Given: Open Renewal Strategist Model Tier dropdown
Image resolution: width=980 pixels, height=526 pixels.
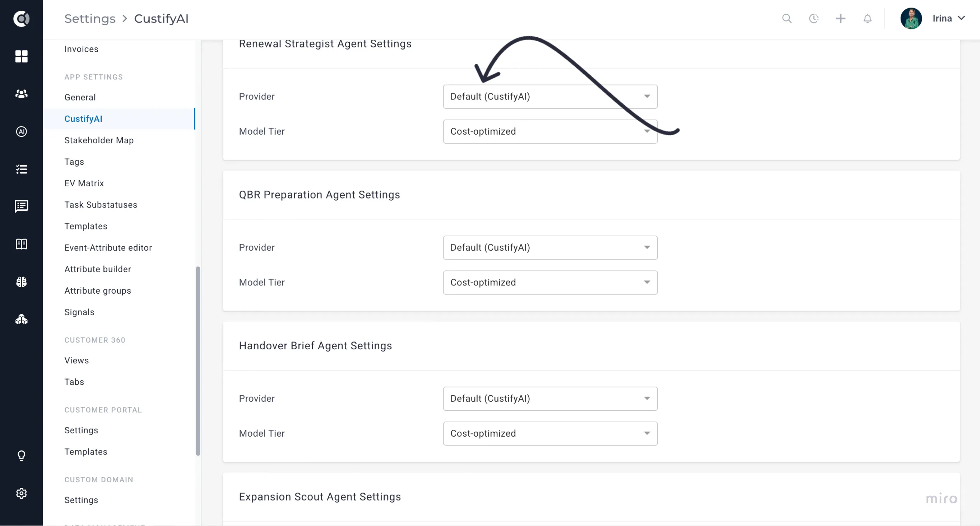Looking at the screenshot, I should [x=550, y=132].
